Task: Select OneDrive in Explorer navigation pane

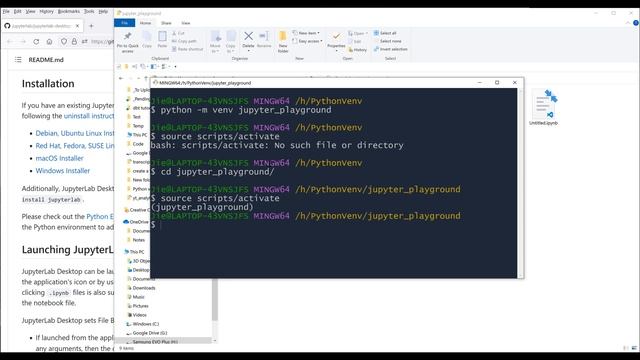Action: click(136, 222)
